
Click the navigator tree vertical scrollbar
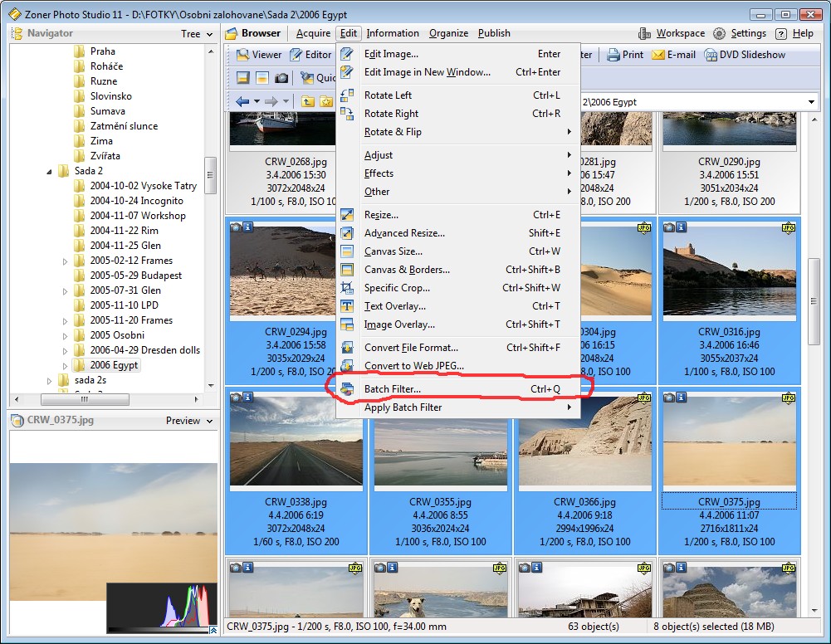[210, 175]
